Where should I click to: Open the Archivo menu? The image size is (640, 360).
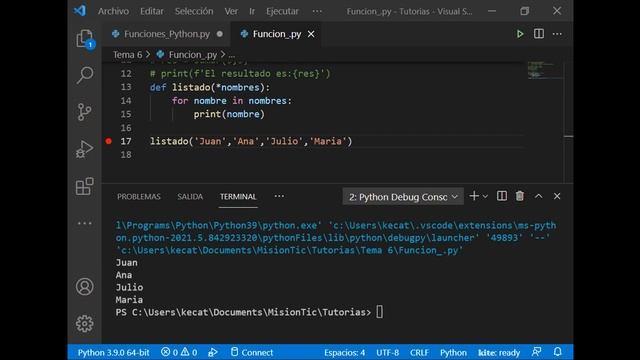pos(113,11)
